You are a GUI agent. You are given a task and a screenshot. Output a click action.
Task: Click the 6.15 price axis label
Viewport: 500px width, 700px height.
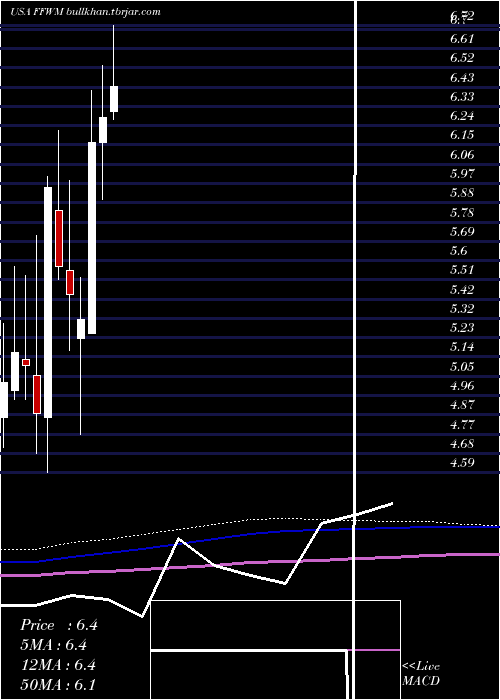click(462, 135)
